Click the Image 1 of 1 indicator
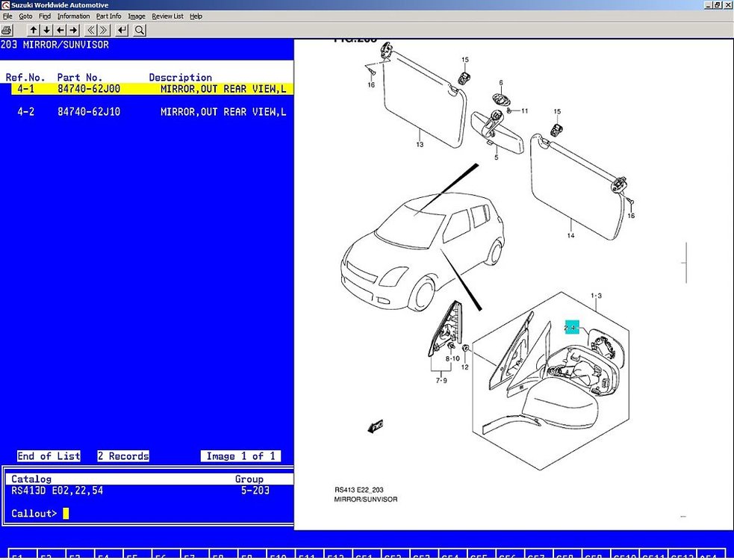734x560 pixels. tap(240, 456)
